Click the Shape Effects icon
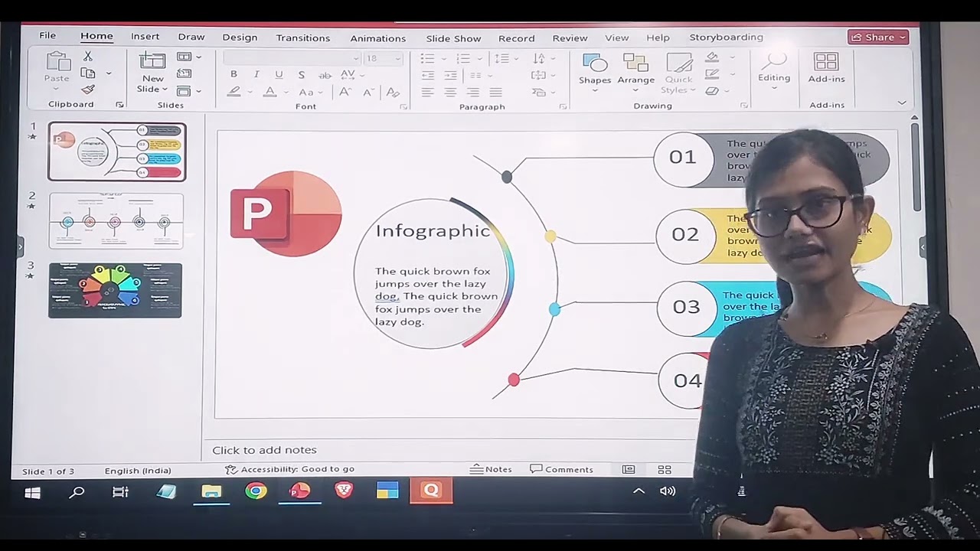This screenshot has width=980, height=551. [713, 91]
